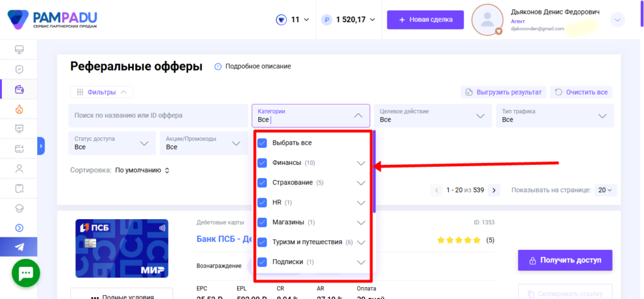The image size is (644, 299).
Task: Click the circled arrow sidebar icon
Action: tap(19, 228)
